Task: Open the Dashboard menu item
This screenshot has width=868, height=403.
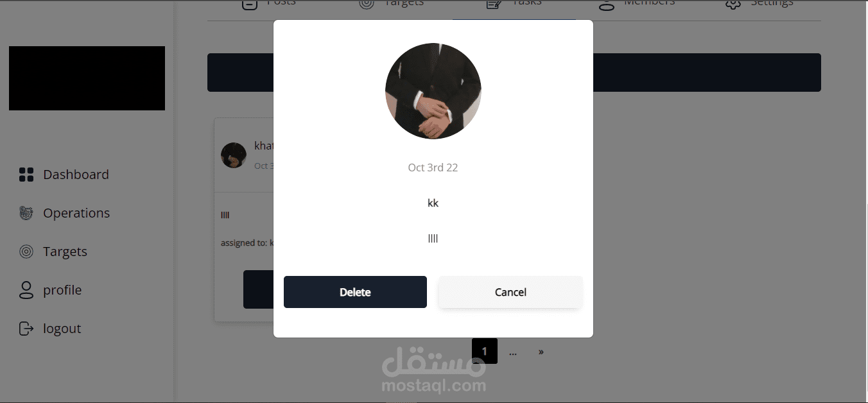Action: pos(76,175)
